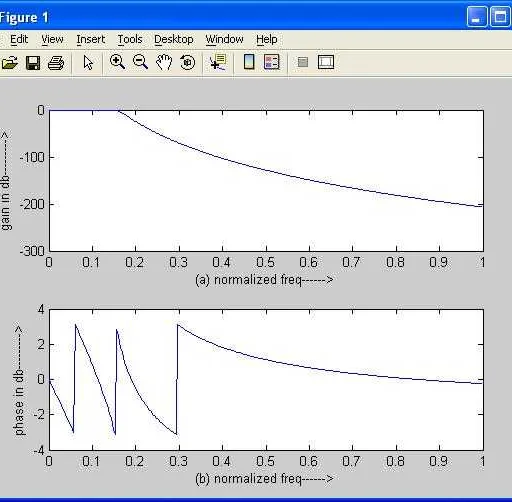Enable the Rotate 3D tool
Viewport: 512px width, 502px height.
point(187,62)
